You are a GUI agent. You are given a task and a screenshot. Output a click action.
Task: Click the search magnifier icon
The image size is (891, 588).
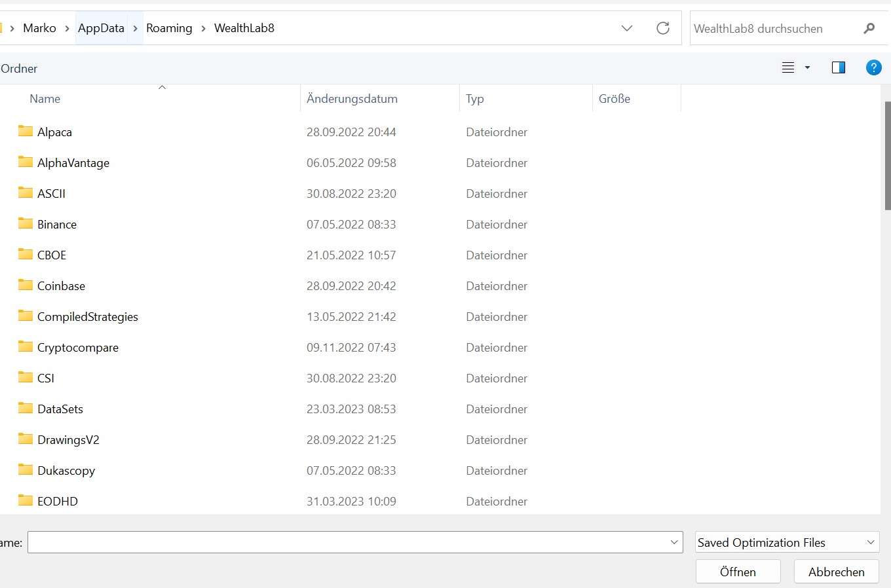pos(869,28)
